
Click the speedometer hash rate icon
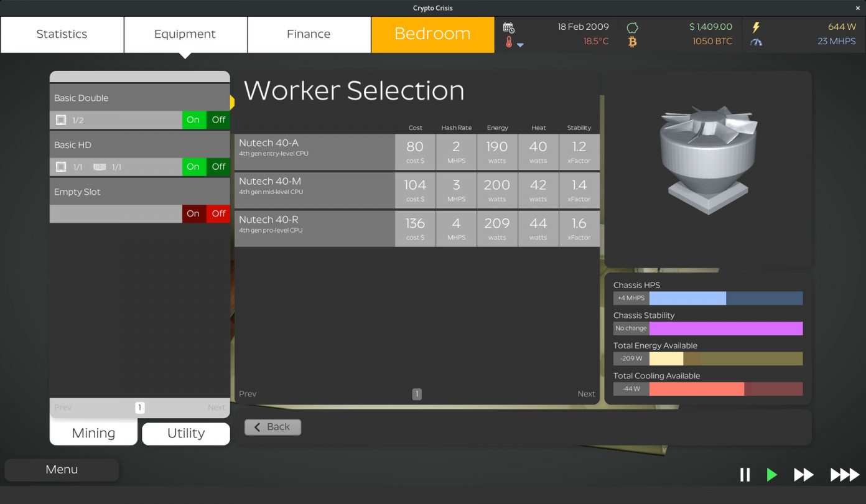click(756, 42)
